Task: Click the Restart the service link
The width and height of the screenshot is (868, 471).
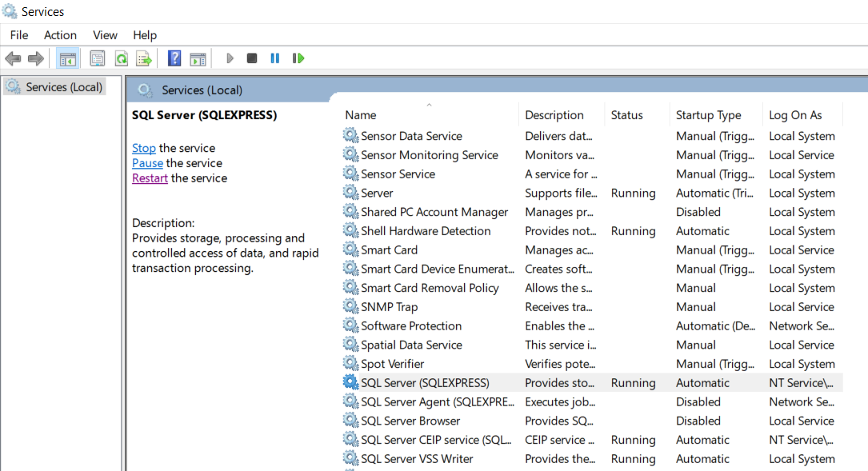Action: 150,178
